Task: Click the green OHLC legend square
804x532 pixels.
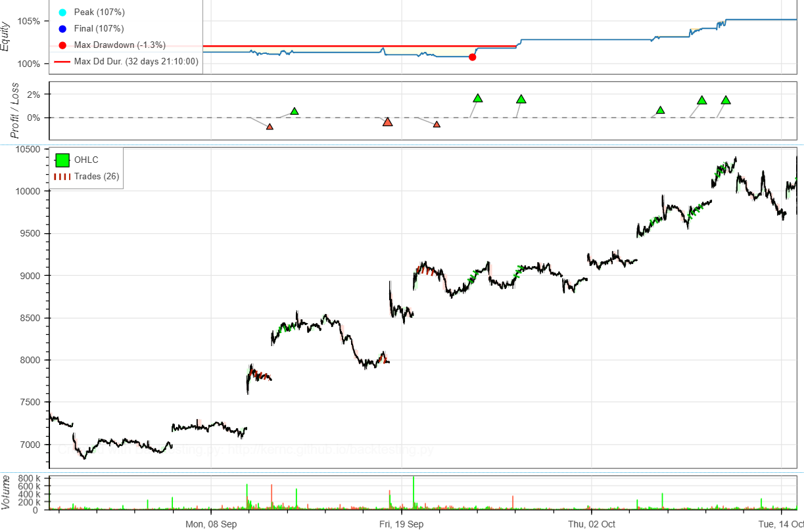Action: 62,160
